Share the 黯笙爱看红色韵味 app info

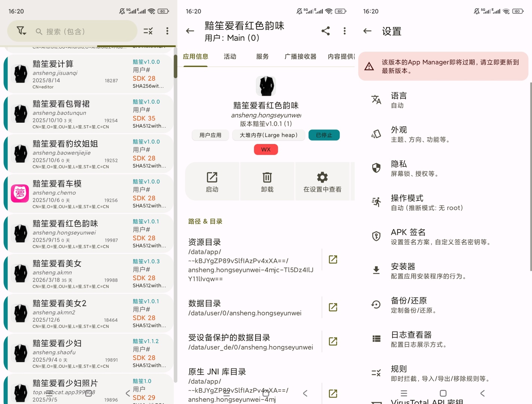pyautogui.click(x=325, y=31)
